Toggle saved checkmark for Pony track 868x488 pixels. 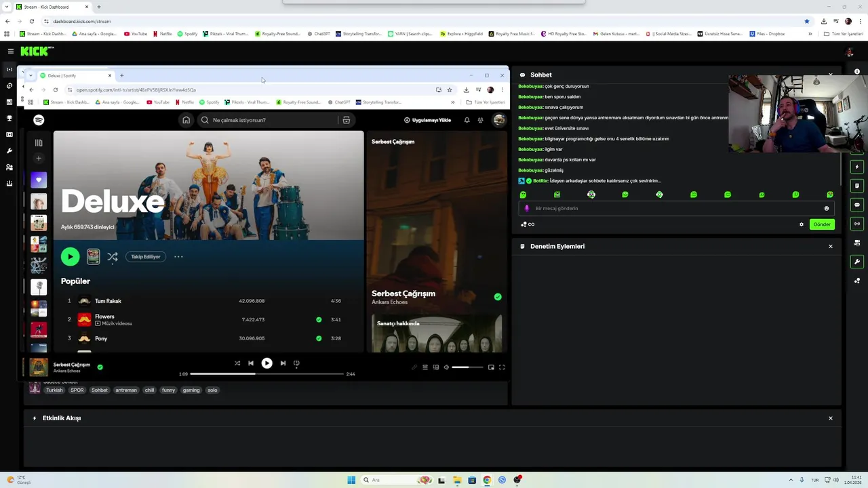point(319,338)
